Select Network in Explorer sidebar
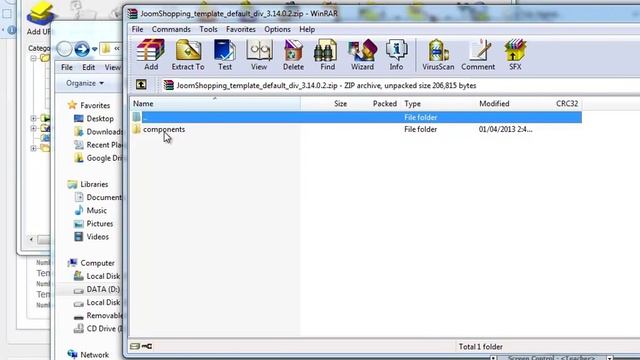The height and width of the screenshot is (360, 640). click(x=94, y=354)
